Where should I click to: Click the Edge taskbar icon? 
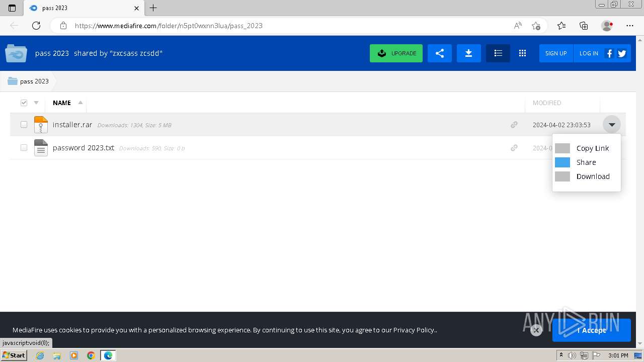tap(108, 355)
